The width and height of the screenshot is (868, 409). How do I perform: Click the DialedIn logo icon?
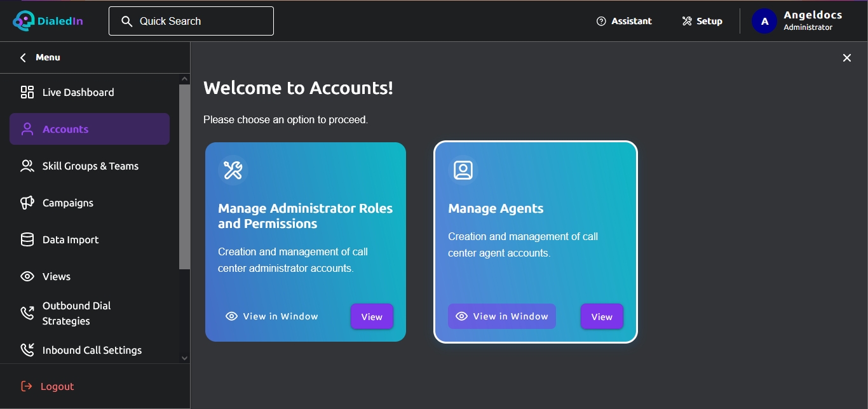(x=23, y=21)
